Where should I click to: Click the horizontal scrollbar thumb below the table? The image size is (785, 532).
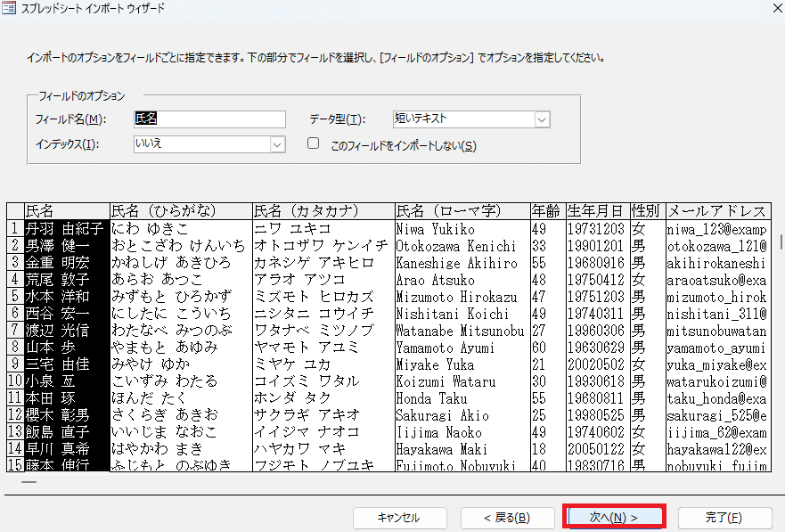29,482
